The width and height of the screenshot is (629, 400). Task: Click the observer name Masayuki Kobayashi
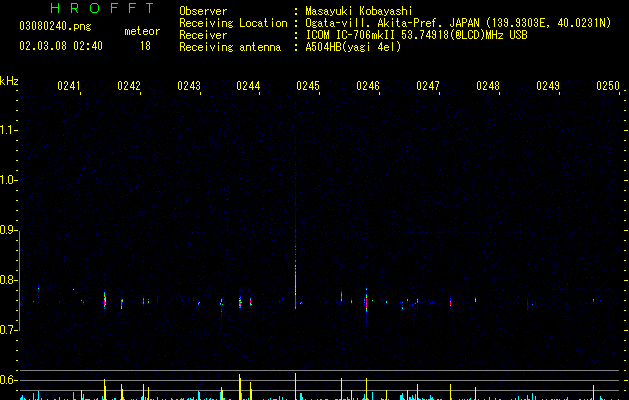[x=359, y=11]
